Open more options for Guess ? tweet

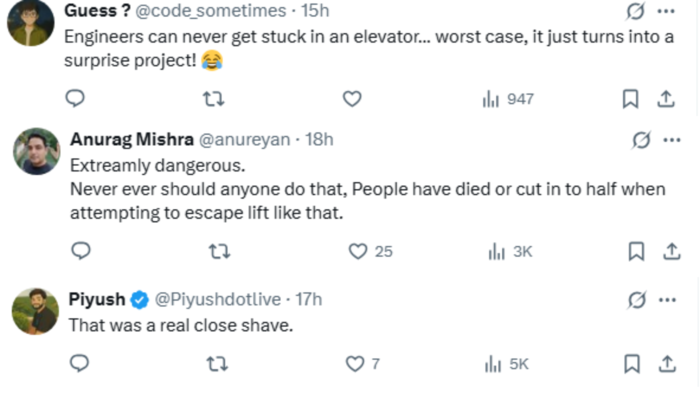click(666, 11)
